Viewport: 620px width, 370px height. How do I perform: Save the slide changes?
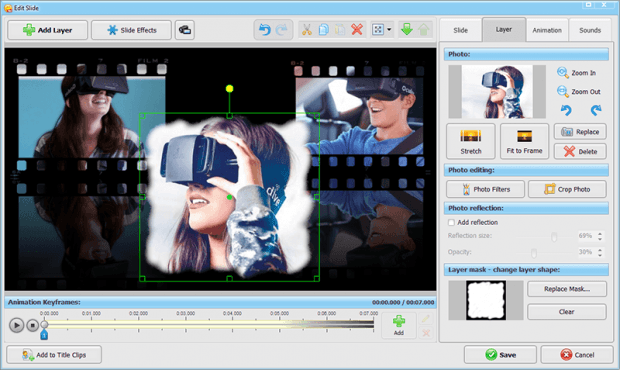click(x=500, y=355)
